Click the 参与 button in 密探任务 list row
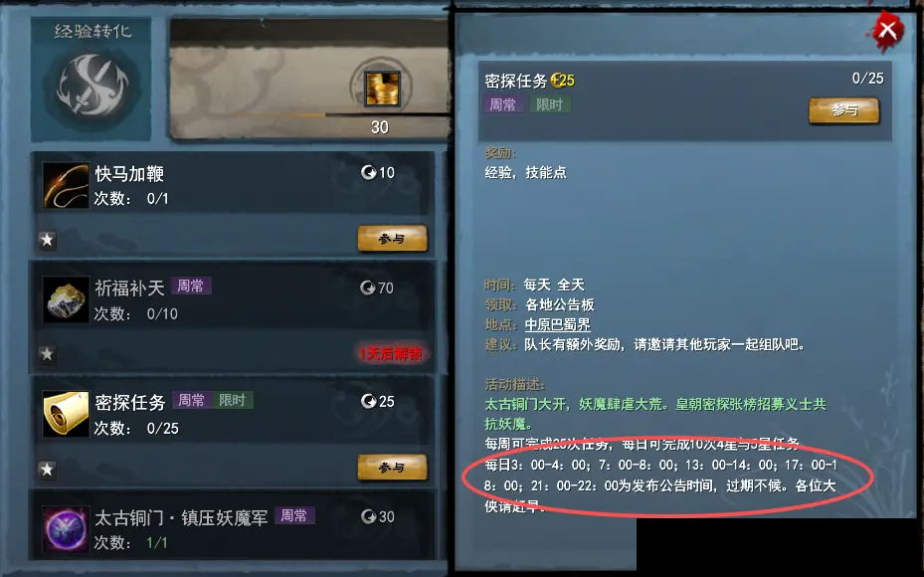 pos(392,468)
